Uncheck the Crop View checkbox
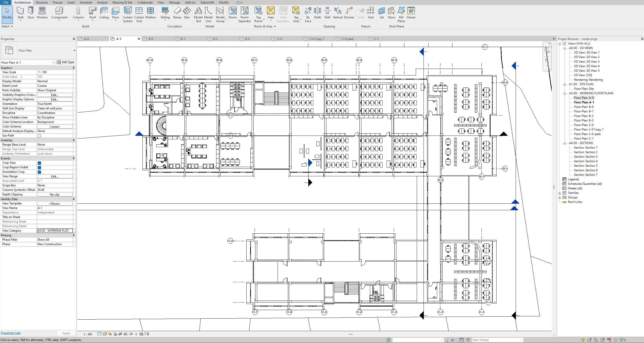The image size is (644, 343). pyautogui.click(x=39, y=163)
